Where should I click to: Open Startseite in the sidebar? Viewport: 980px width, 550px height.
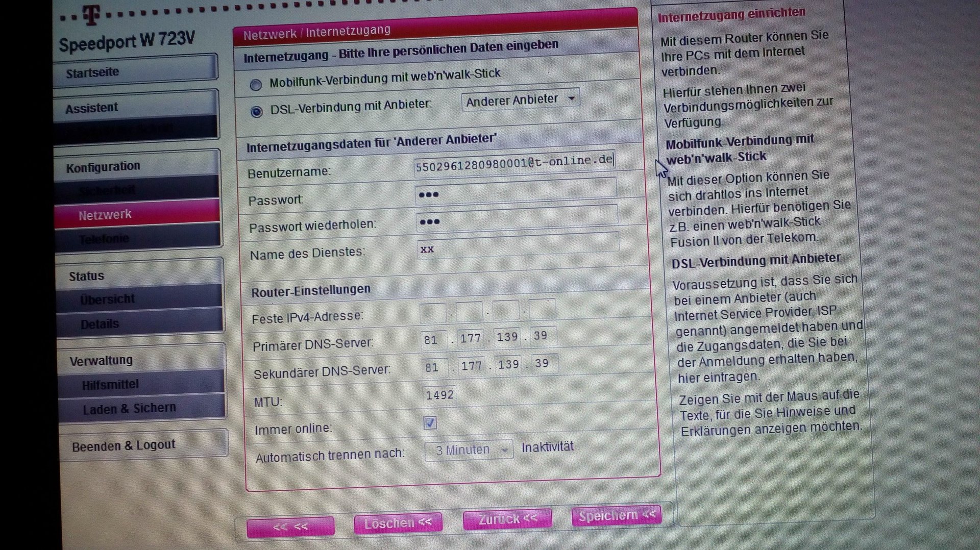tap(136, 70)
